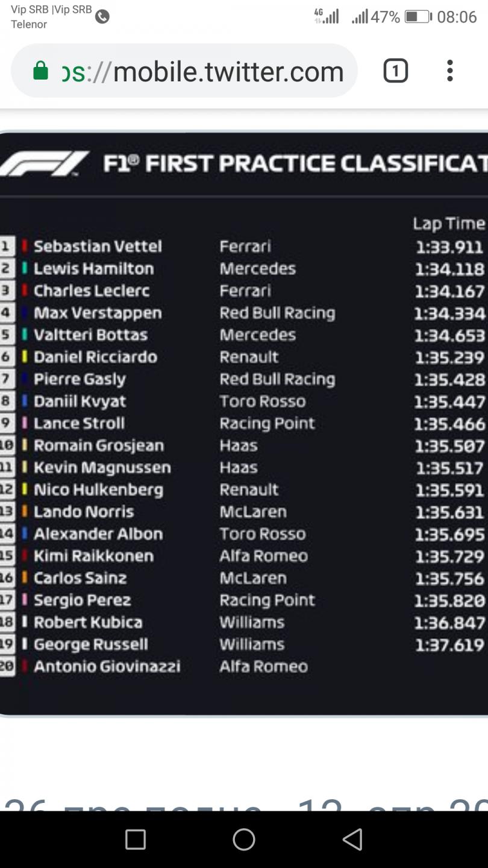Tap the Android home circle button
Image resolution: width=488 pixels, height=868 pixels.
coord(244,839)
